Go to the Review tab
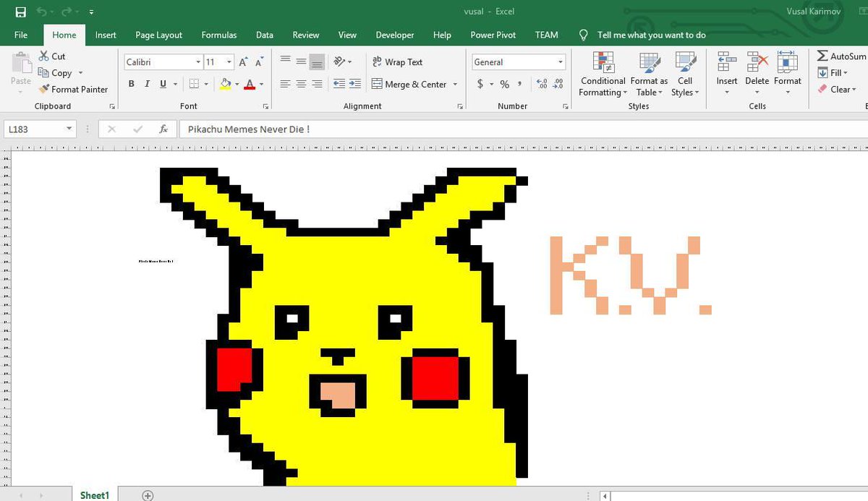 click(x=305, y=35)
